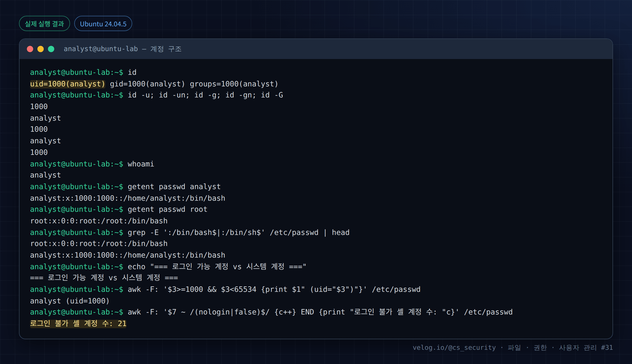Screen dimensions: 632x364
Task: Click the yellow minimize dot in terminal header
Action: click(x=41, y=49)
